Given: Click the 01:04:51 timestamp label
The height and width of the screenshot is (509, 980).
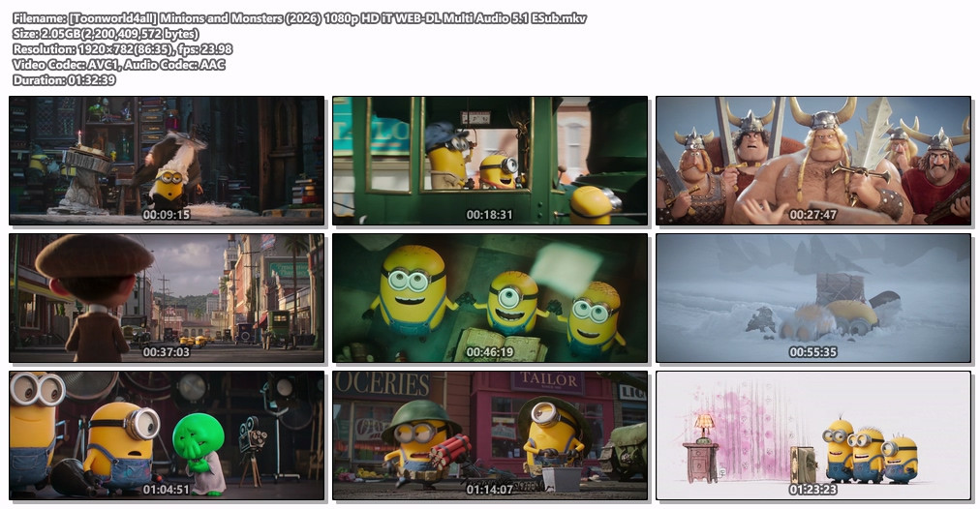Looking at the screenshot, I should pos(167,490).
